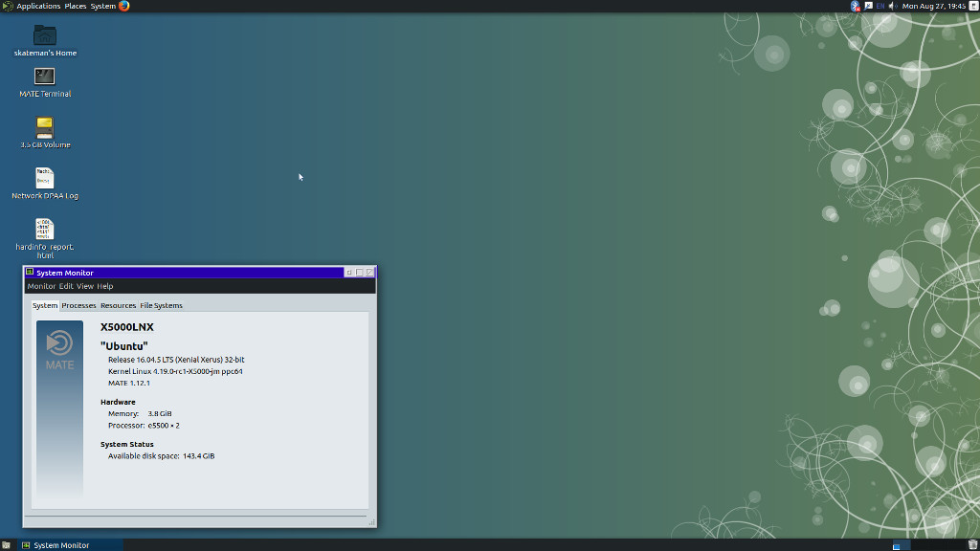Click the "Ubuntu" distribution name
The width and height of the screenshot is (980, 551).
[x=124, y=346]
